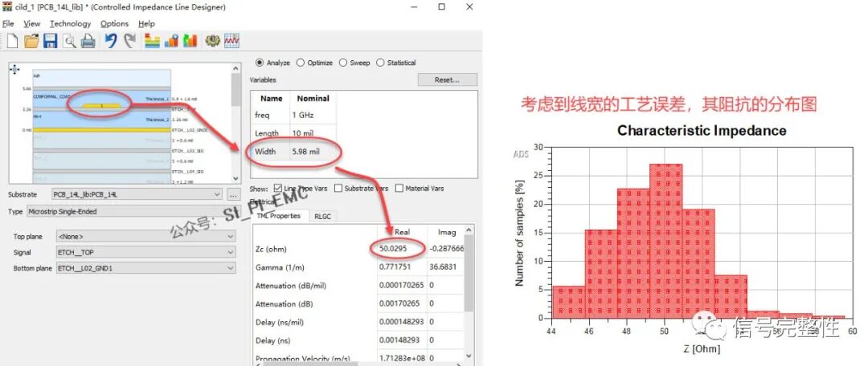Click substrate view scrollbar down arrow

[x=235, y=178]
